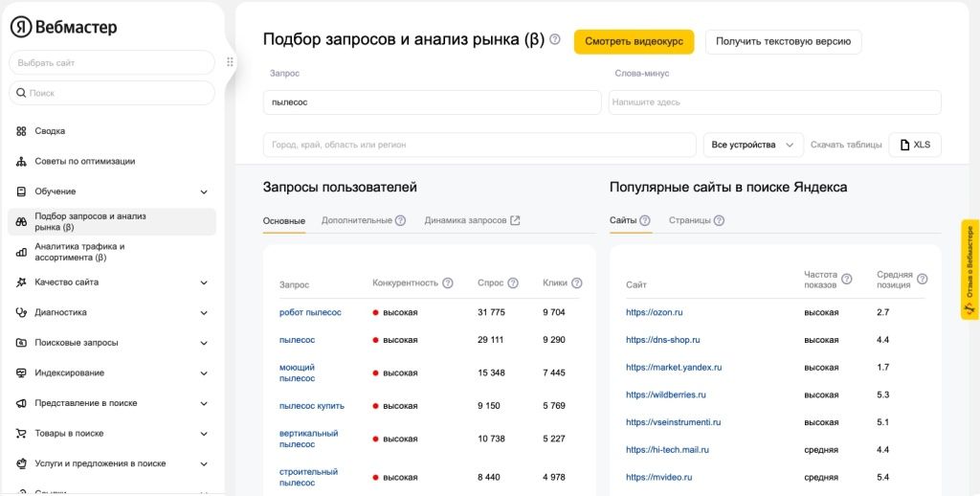
Task: Open the https://mvideo.ru link
Action: [x=658, y=477]
